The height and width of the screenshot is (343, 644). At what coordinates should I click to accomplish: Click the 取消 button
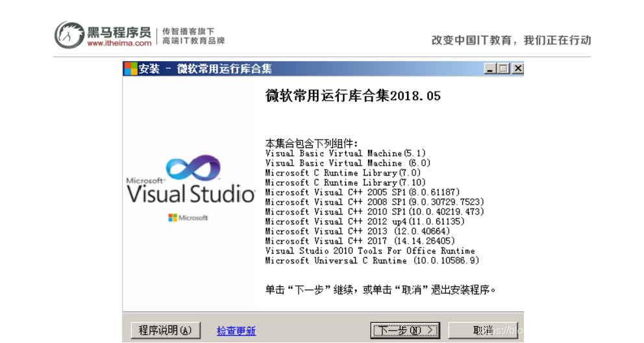coord(483,330)
